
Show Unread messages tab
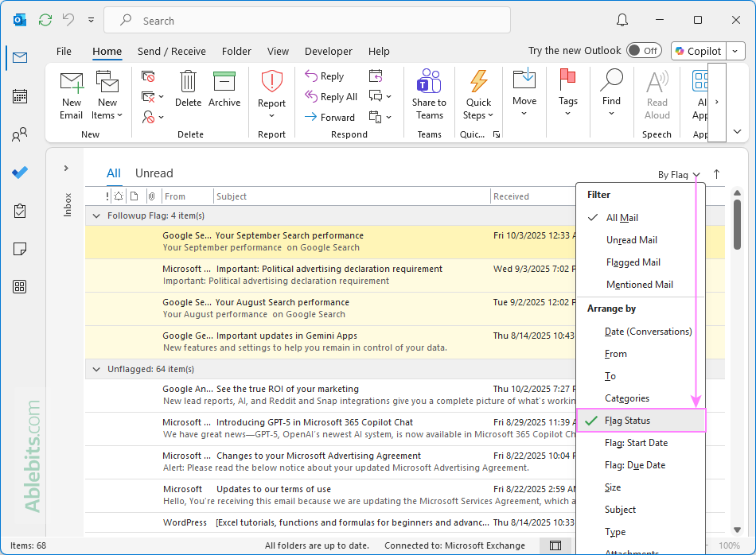[x=154, y=173]
